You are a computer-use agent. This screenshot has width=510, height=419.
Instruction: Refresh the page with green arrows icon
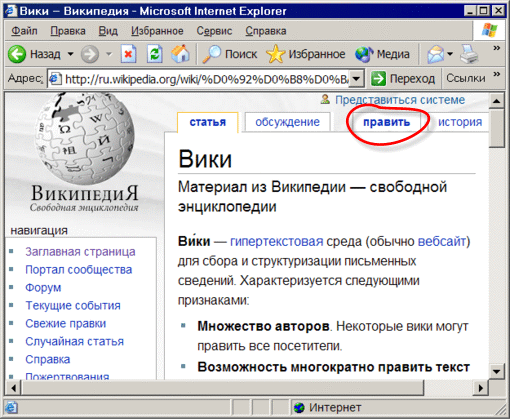pos(155,54)
